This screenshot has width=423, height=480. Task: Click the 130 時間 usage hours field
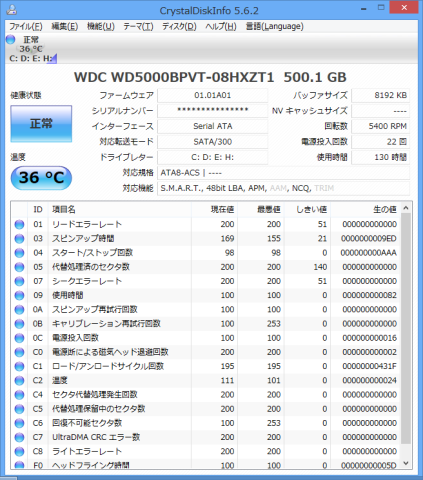tap(381, 157)
